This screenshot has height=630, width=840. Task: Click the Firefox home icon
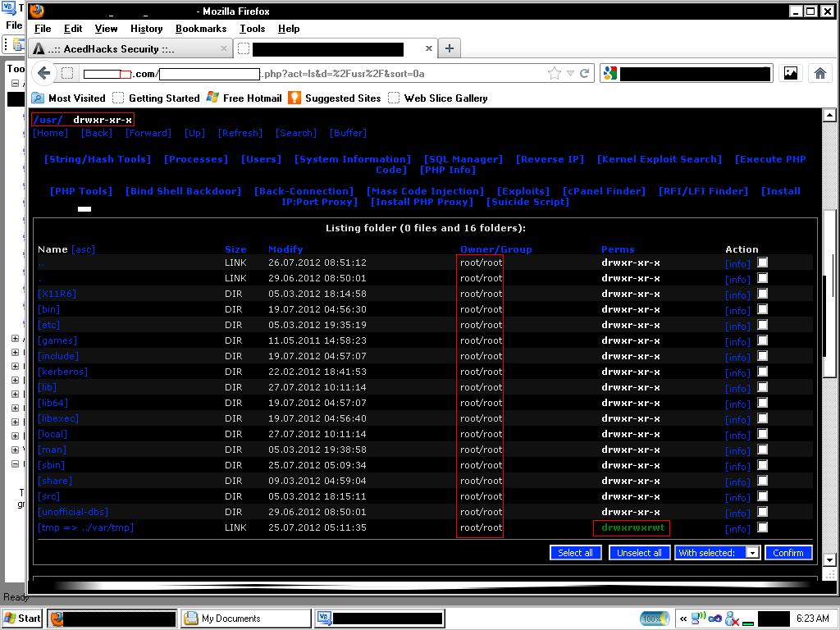tap(819, 73)
